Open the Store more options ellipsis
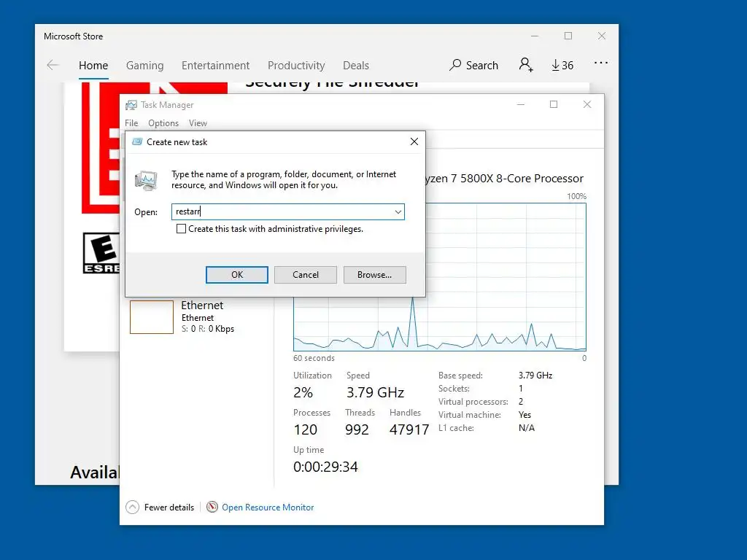This screenshot has height=560, width=747. [x=601, y=63]
